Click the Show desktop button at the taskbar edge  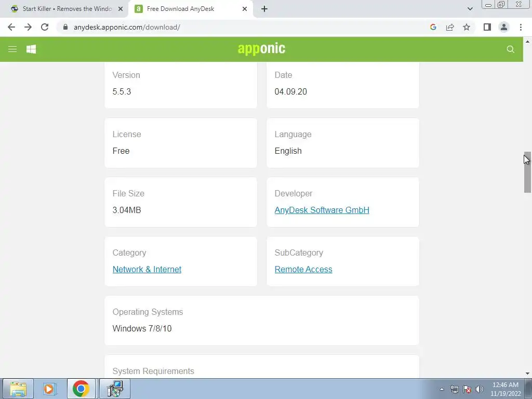[528, 389]
